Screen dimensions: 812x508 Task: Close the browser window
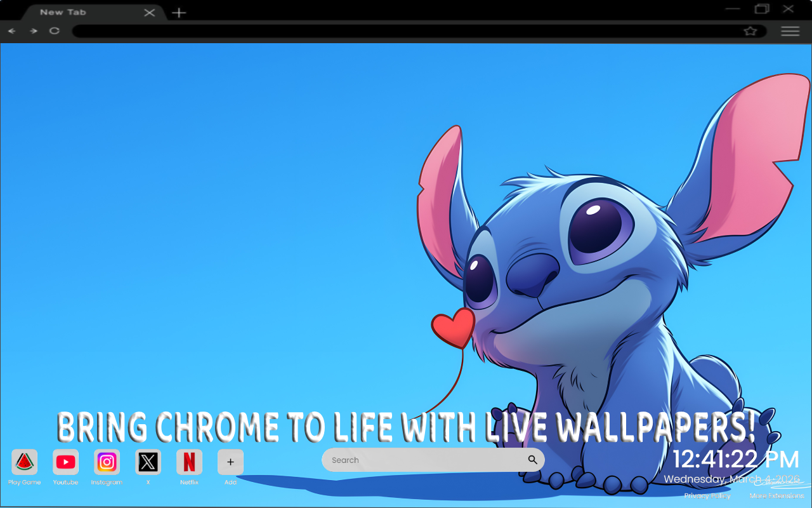pyautogui.click(x=788, y=9)
